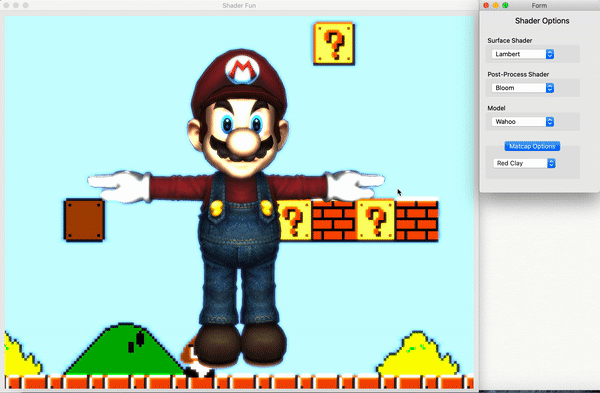Click the Shader Options heading
The image size is (600, 393).
click(x=542, y=21)
